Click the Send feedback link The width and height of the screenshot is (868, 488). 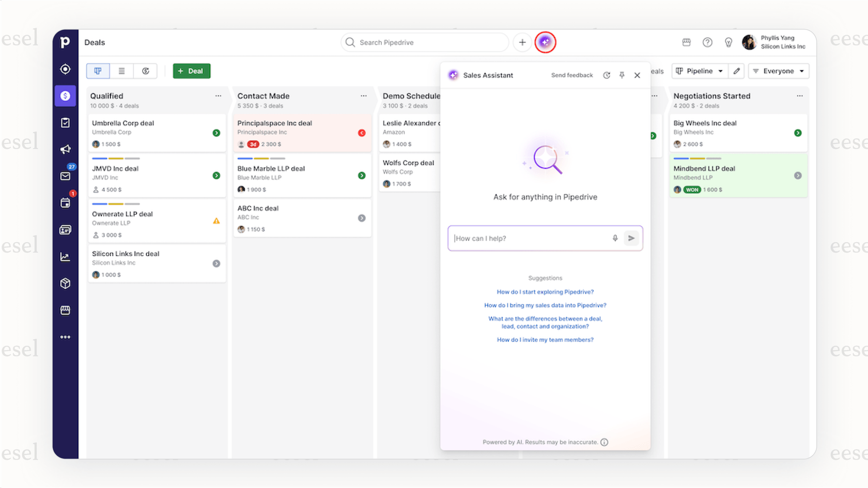coord(572,75)
